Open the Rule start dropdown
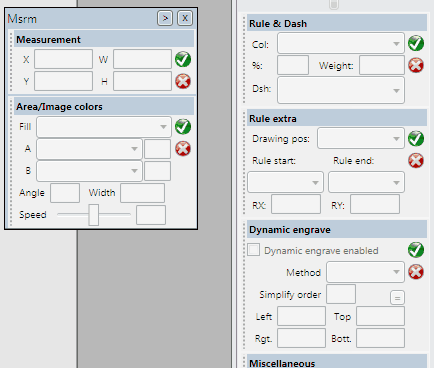 [285, 182]
